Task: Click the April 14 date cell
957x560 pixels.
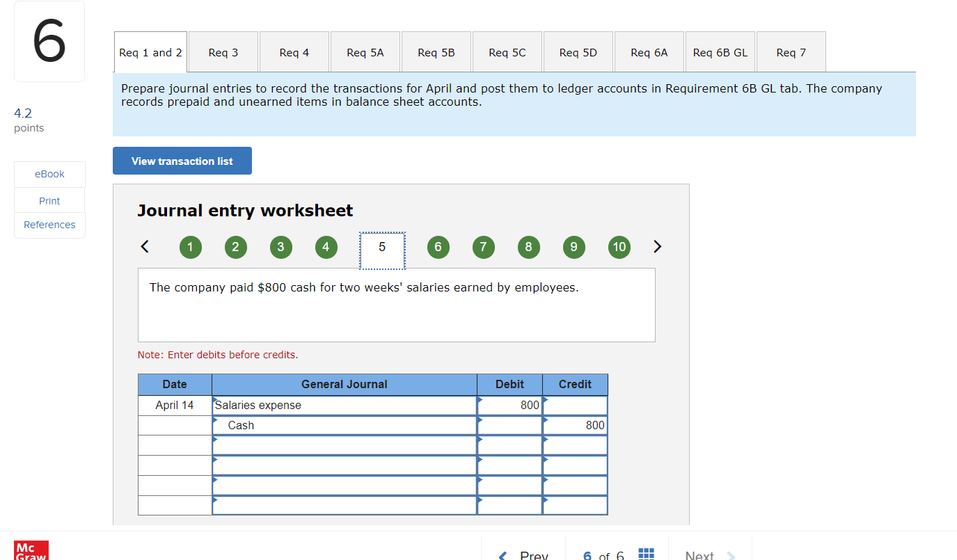Action: tap(174, 405)
